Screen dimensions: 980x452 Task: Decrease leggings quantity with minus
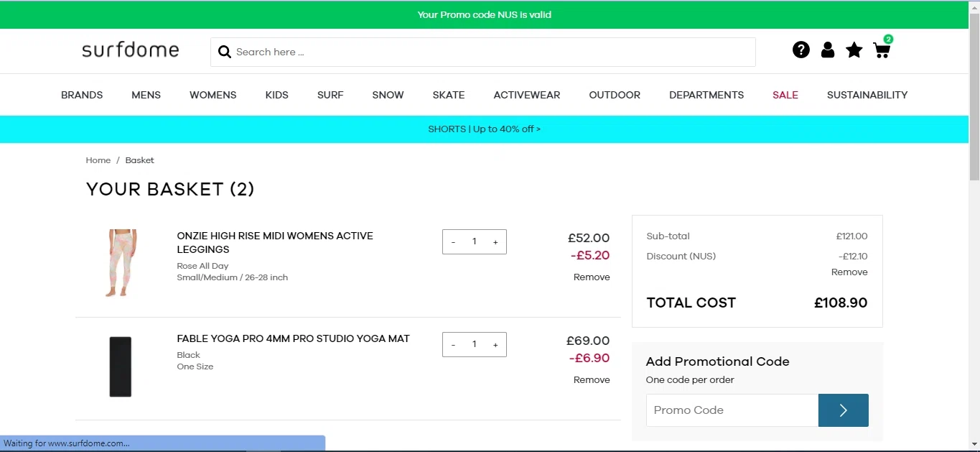[x=453, y=242]
